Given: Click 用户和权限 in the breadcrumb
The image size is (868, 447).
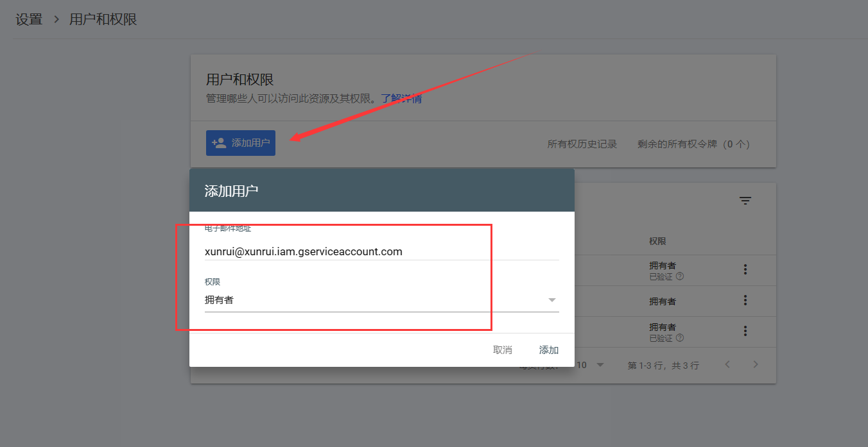Looking at the screenshot, I should tap(103, 19).
